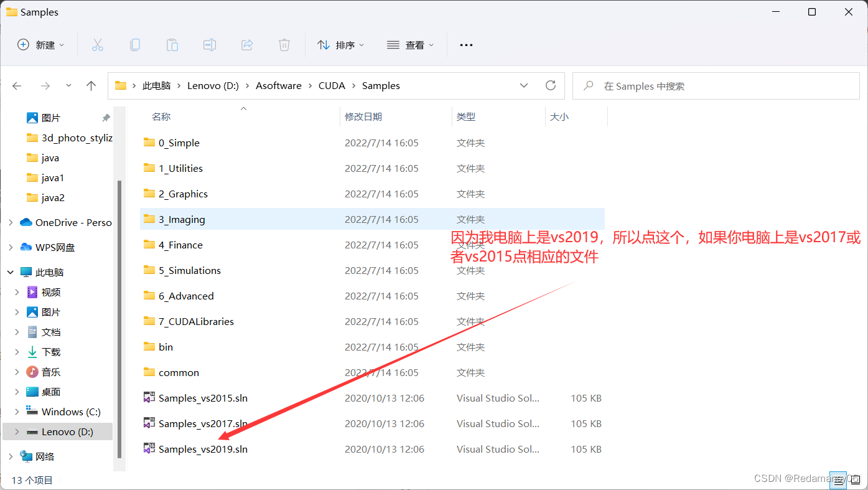Expand the 网络 tree node

[11, 456]
